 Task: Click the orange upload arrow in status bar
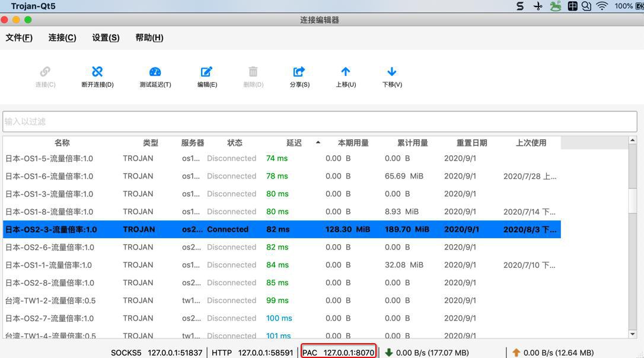(517, 352)
